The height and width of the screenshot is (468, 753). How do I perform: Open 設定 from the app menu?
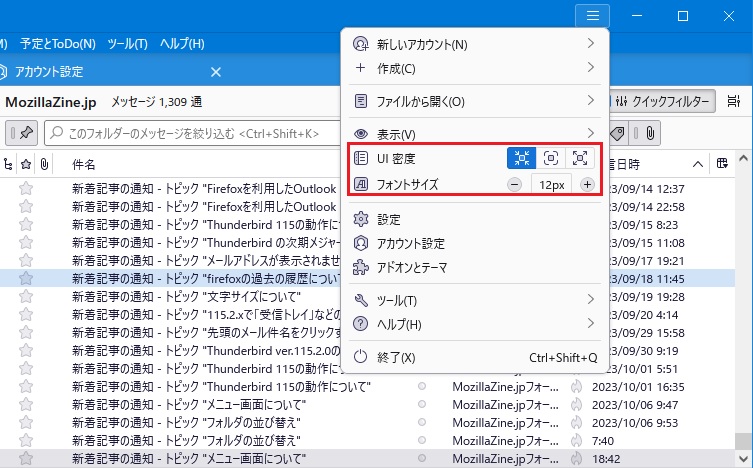(x=389, y=219)
